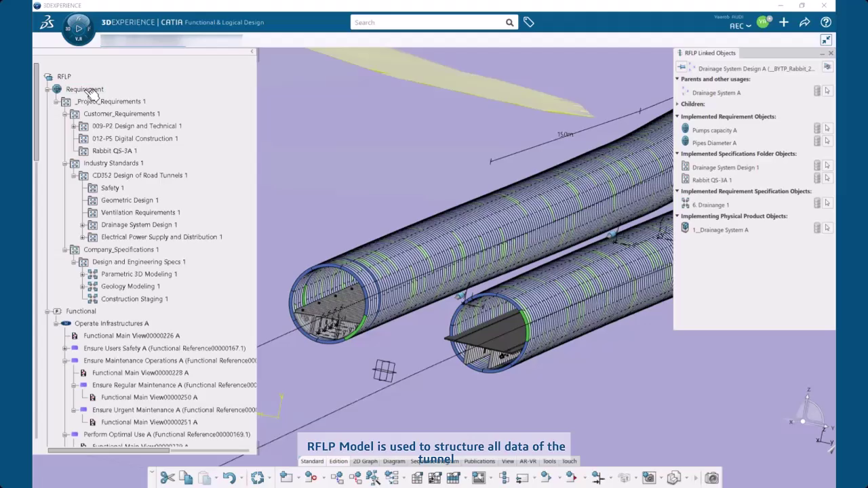Open the Help question mark icon

pyautogui.click(x=825, y=22)
